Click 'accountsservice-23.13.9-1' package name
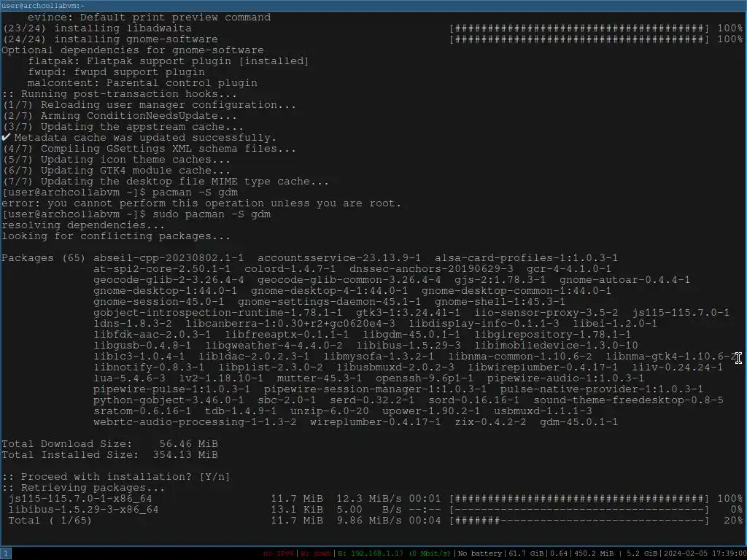The height and width of the screenshot is (560, 747). point(339,258)
